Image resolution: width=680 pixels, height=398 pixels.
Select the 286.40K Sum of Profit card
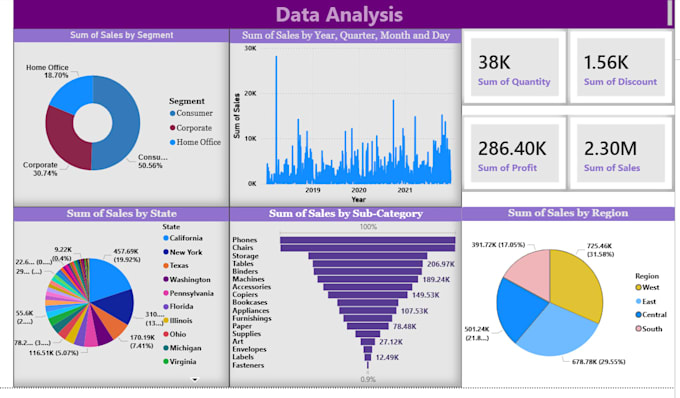tap(514, 153)
